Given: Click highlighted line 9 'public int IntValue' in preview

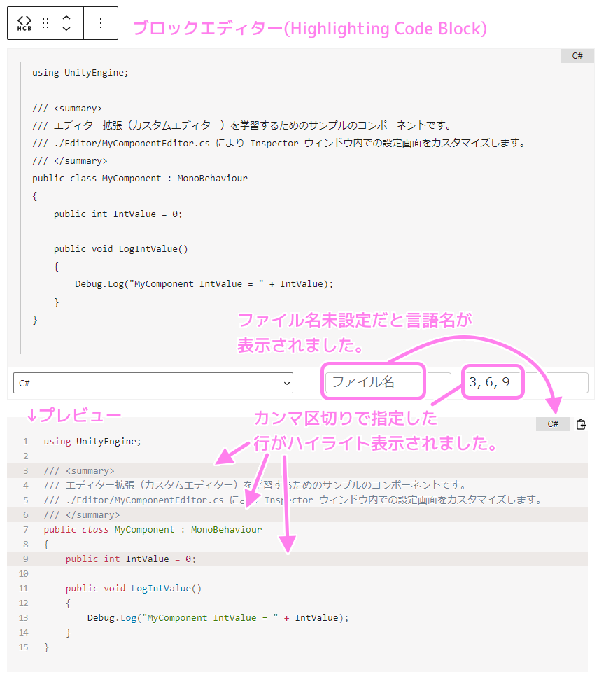Looking at the screenshot, I should pyautogui.click(x=297, y=559).
